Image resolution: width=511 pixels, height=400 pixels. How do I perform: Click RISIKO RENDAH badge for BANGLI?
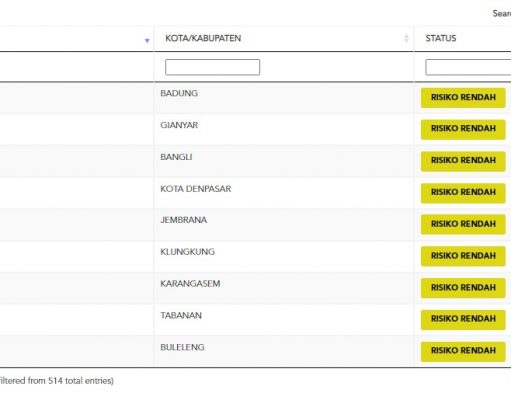pyautogui.click(x=463, y=161)
